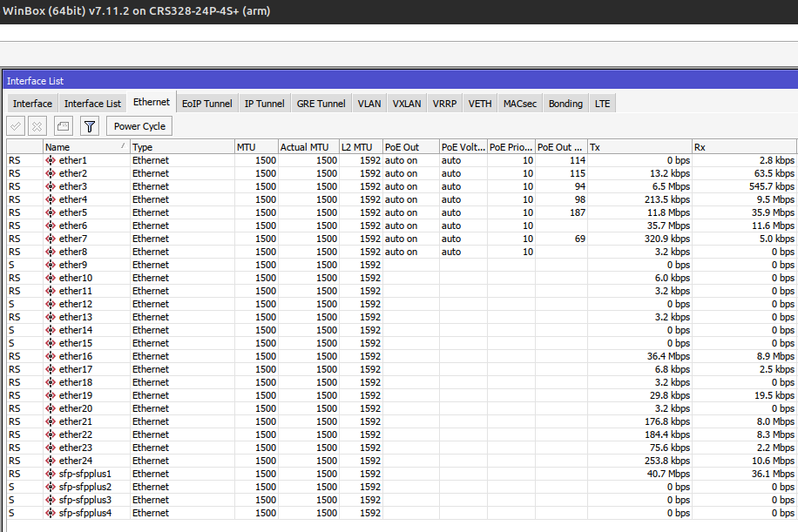Switch to the MACsec tab

(x=520, y=104)
